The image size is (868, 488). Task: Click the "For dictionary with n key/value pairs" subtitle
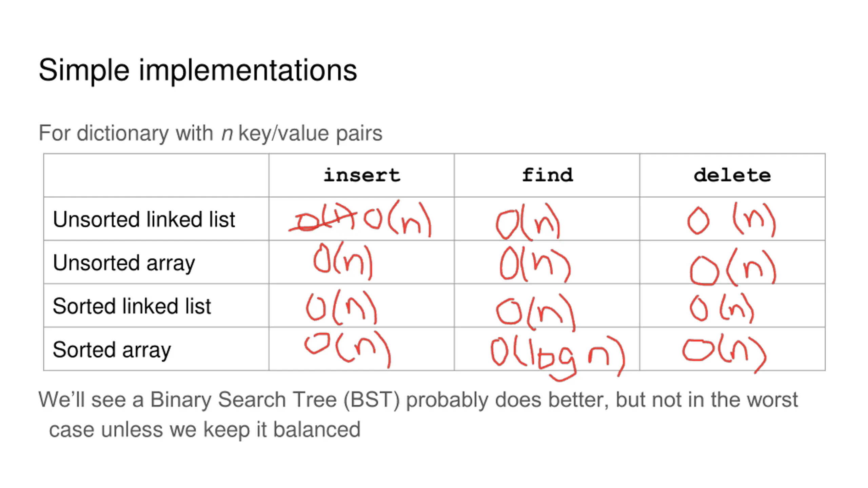(x=210, y=133)
